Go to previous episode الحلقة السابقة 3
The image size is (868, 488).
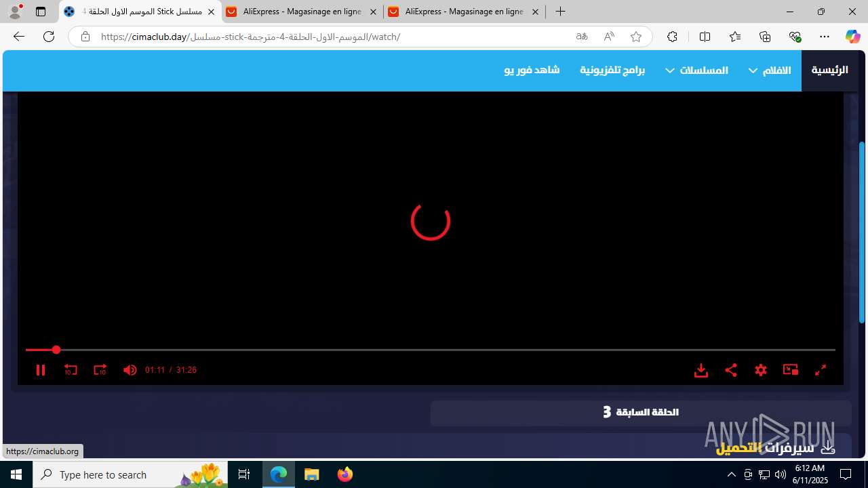[x=641, y=413]
